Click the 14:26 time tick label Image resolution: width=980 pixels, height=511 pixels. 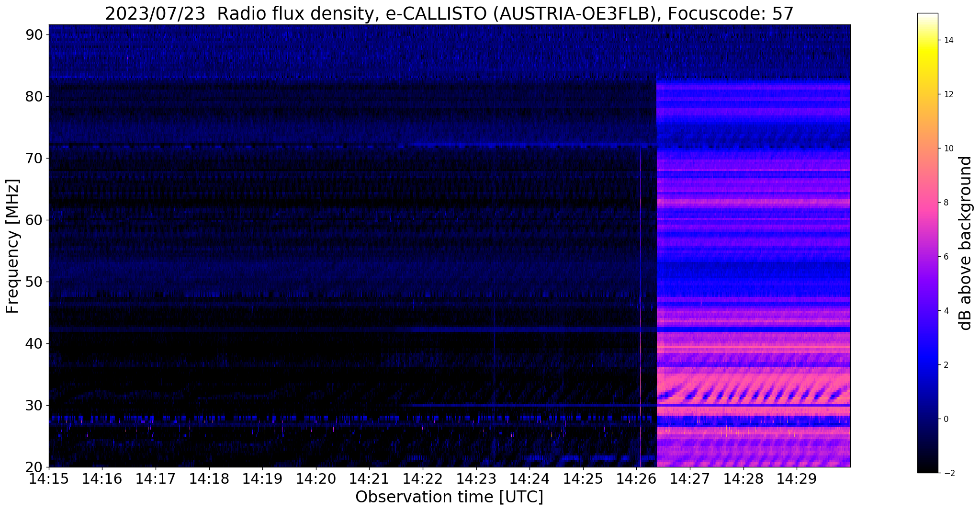point(636,478)
